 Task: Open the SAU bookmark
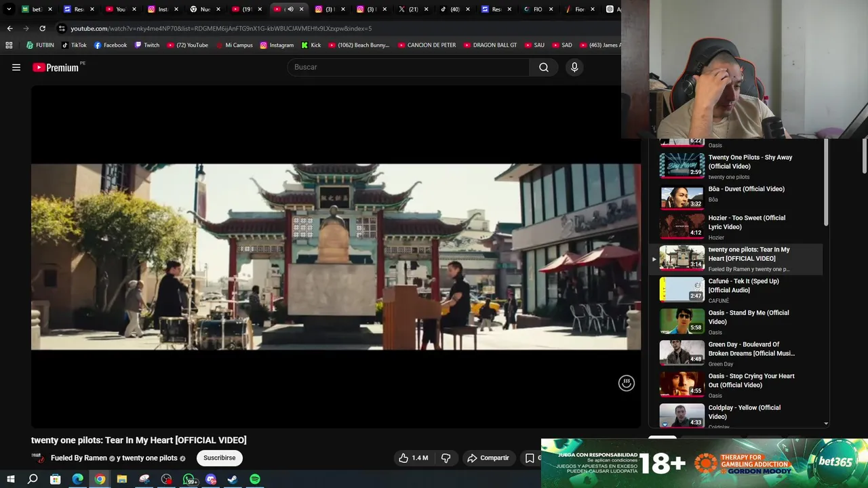(x=534, y=45)
